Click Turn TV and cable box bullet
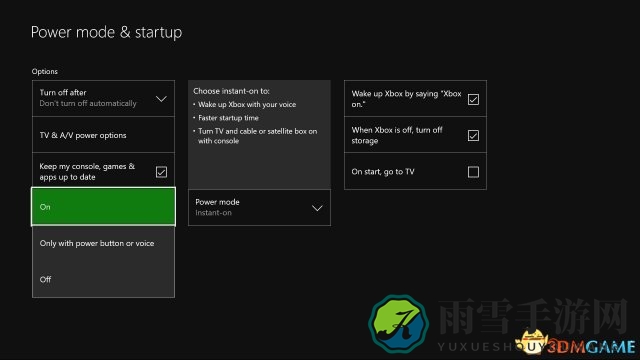This screenshot has height=360, width=640. 257,136
